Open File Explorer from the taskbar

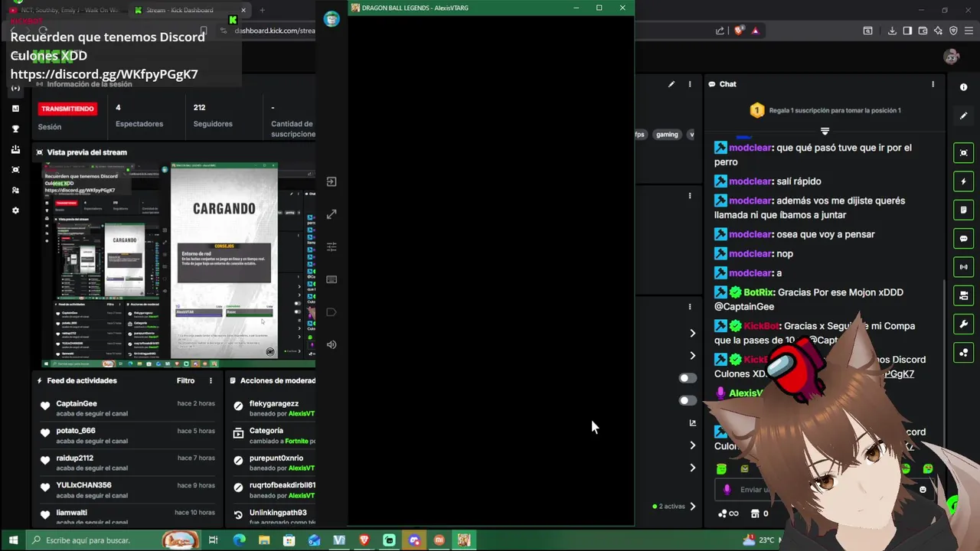264,540
